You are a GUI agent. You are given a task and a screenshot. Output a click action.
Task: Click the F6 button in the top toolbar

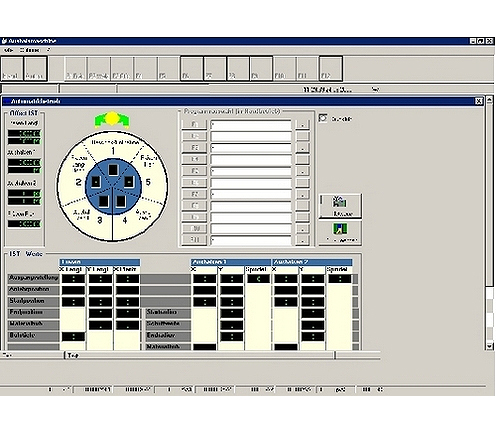tap(192, 69)
